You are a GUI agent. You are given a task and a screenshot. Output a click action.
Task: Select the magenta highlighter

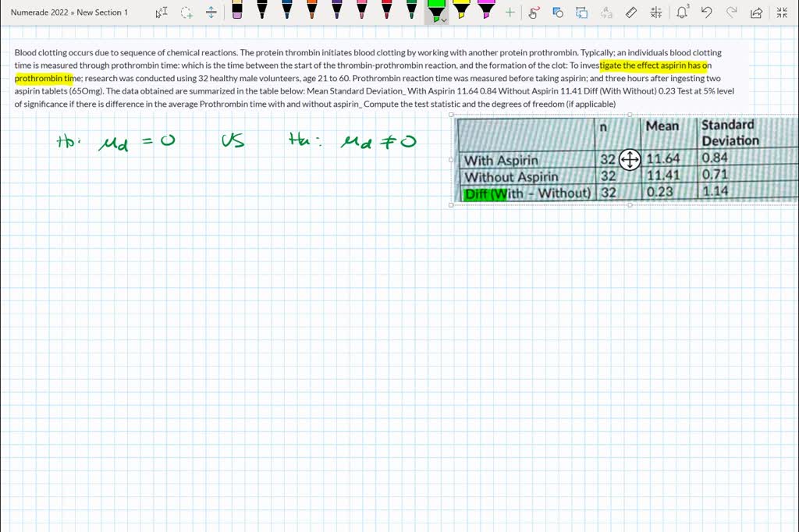point(486,9)
